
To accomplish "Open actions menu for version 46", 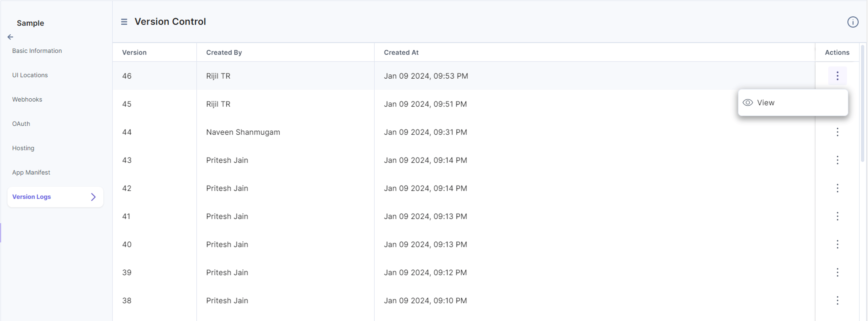I will [837, 76].
